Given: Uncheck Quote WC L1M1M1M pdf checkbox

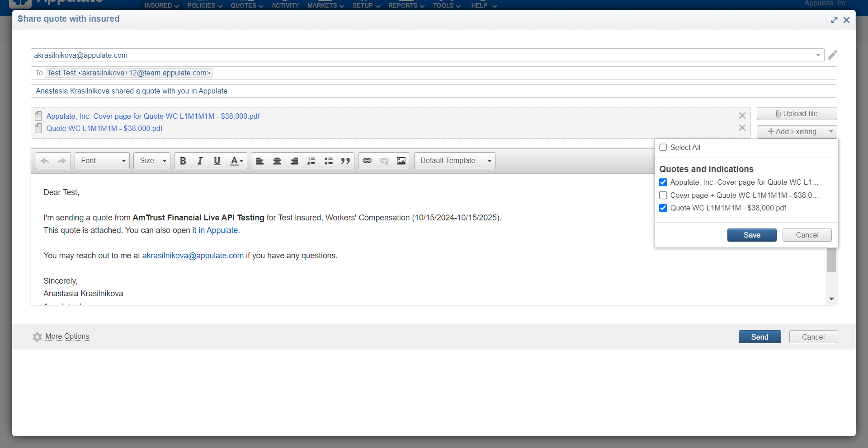Looking at the screenshot, I should pos(663,208).
